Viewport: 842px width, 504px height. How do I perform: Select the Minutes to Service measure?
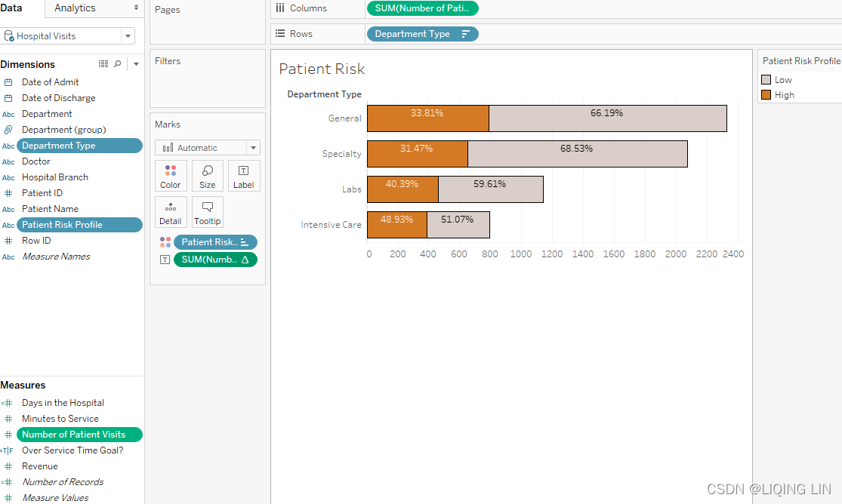60,419
